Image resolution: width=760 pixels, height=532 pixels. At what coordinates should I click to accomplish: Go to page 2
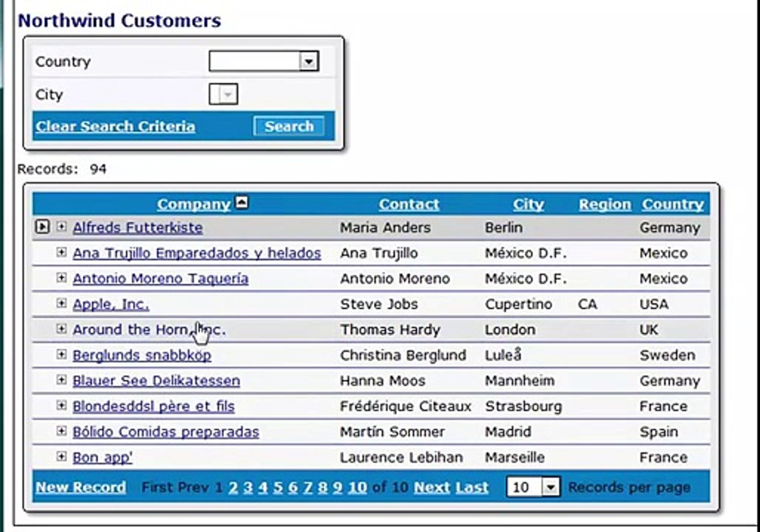tap(233, 487)
